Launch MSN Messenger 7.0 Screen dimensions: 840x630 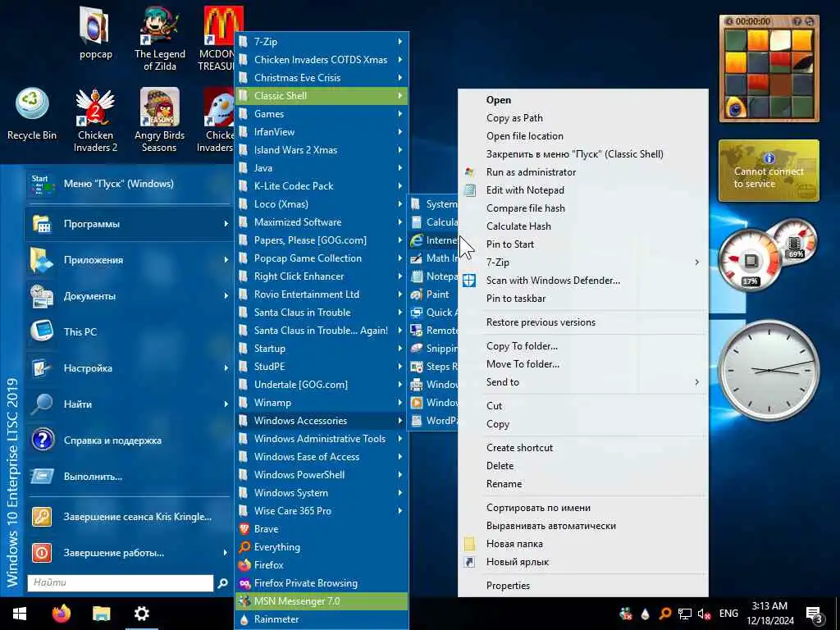322,601
